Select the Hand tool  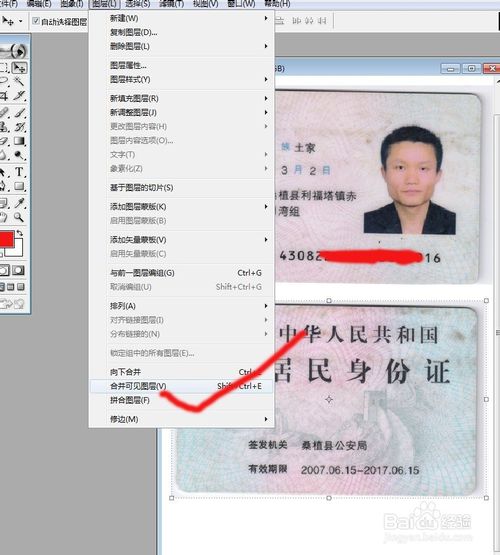pyautogui.click(x=4, y=217)
